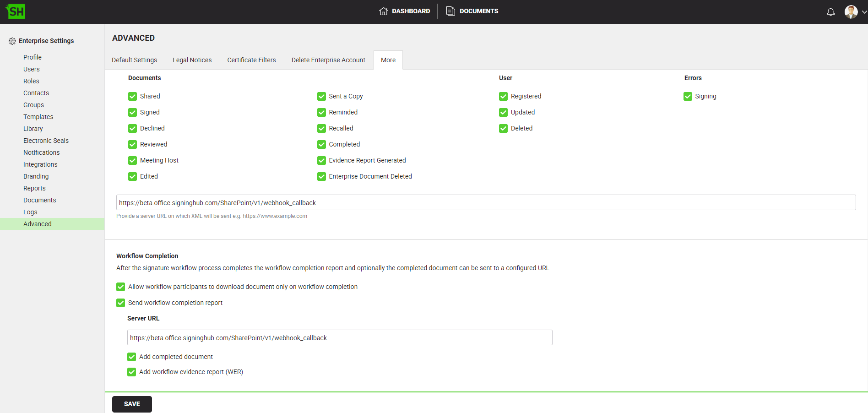868x413 pixels.
Task: Open the Delete Enterprise Account tab
Action: [x=328, y=60]
